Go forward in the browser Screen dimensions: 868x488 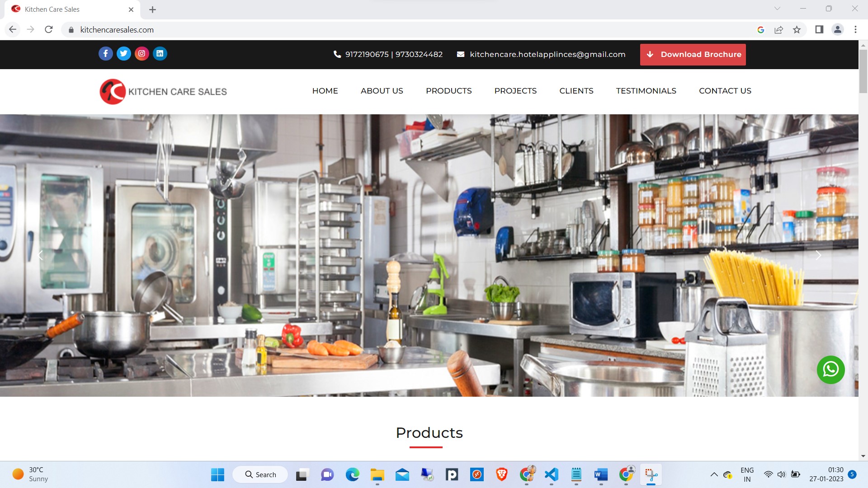(31, 29)
